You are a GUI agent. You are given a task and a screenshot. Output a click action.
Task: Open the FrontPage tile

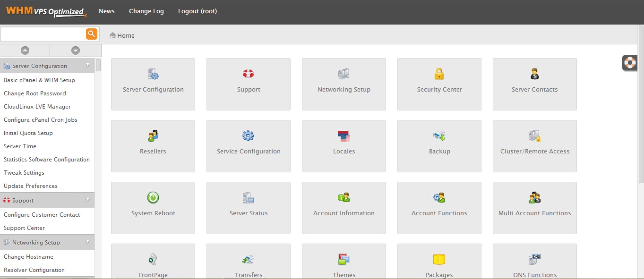coord(153,261)
